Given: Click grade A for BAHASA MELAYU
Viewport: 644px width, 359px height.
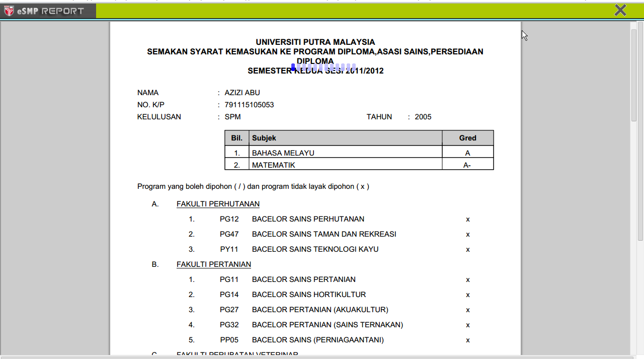Looking at the screenshot, I should pyautogui.click(x=468, y=153).
